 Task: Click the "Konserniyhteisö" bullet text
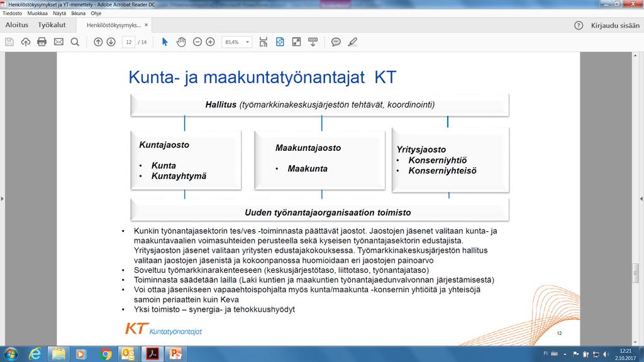coord(442,171)
